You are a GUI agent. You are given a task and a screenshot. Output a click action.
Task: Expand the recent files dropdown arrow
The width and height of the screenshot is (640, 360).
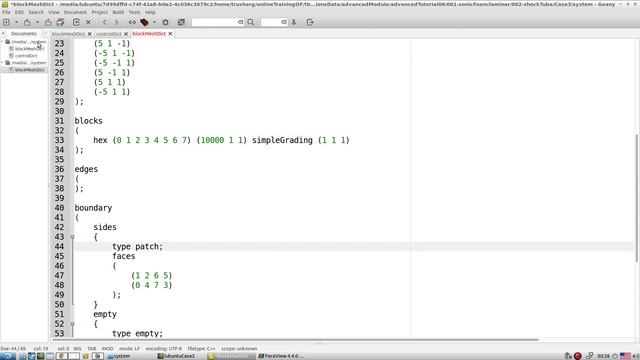(37, 22)
